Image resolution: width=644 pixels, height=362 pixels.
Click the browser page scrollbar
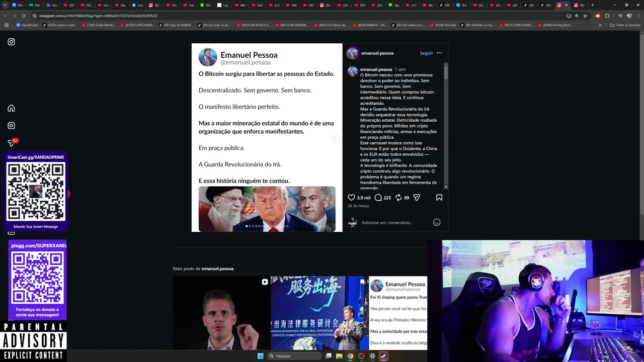point(641,126)
